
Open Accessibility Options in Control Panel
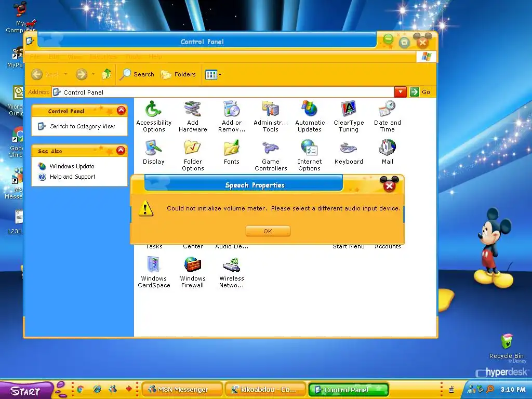coord(154,116)
